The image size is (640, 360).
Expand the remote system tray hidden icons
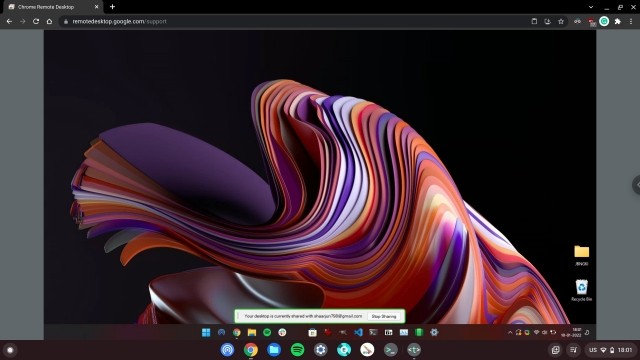[x=510, y=333]
